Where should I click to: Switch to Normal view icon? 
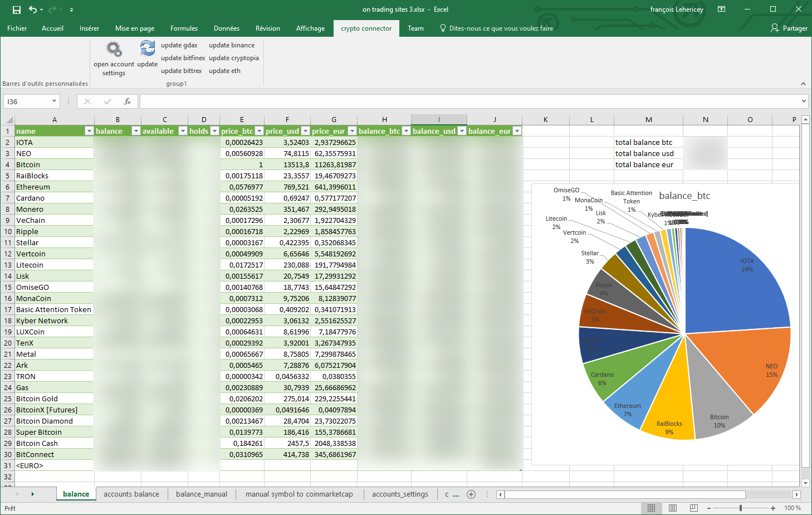[x=651, y=508]
